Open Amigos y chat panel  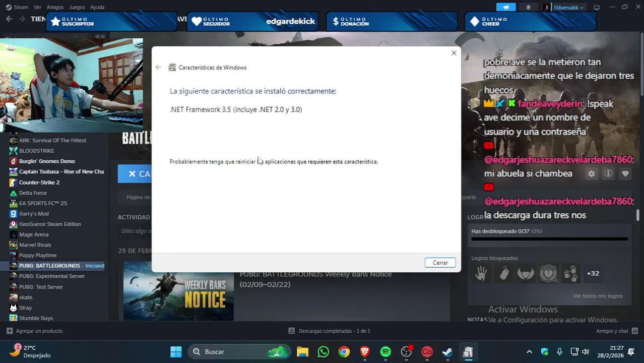pos(617,331)
